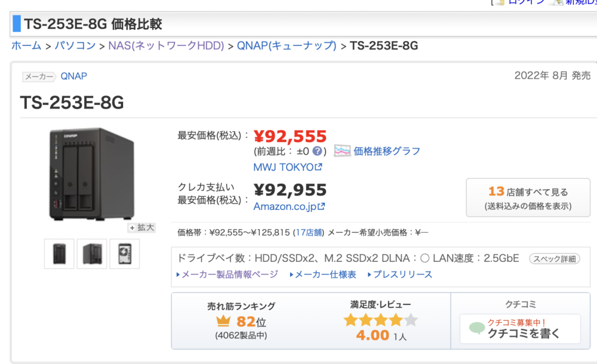The height and width of the screenshot is (364, 597).
Task: Click the star rating icons
Action: point(380,320)
